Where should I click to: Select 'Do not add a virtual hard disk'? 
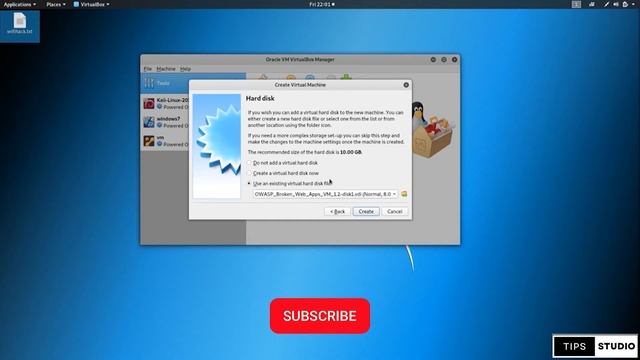tap(283, 163)
